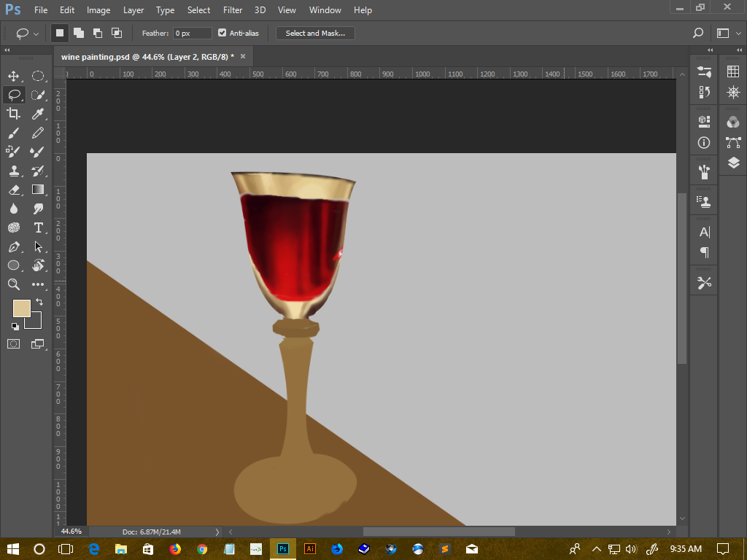
Task: Expand the toolbox panel double arrows
Action: point(7,50)
